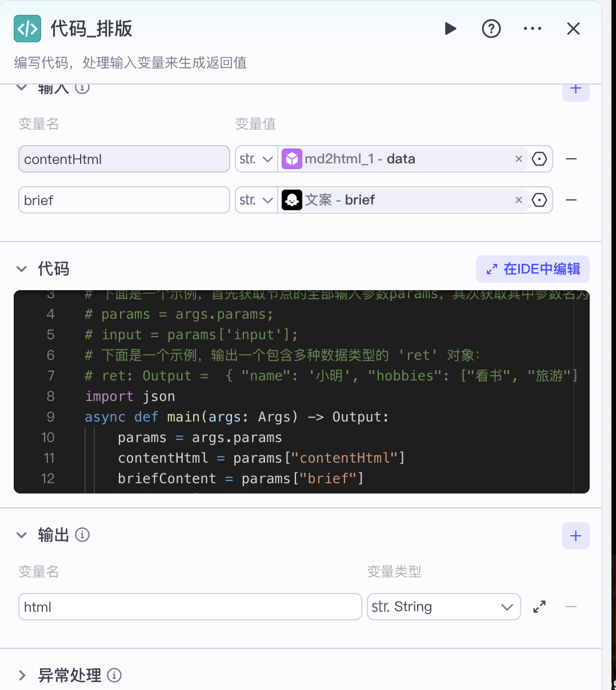Edit the brief variable name field
This screenshot has height=690, width=616.
point(124,200)
